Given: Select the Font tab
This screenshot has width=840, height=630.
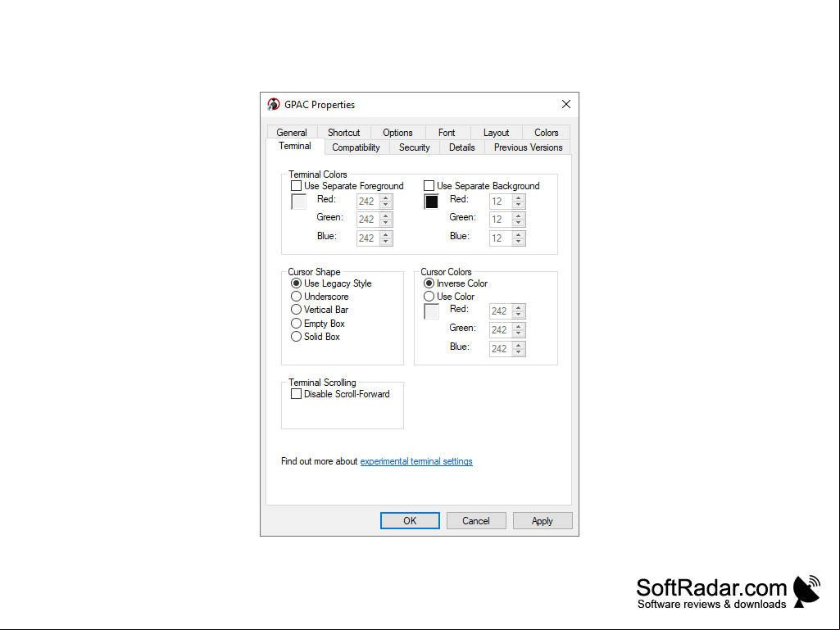Looking at the screenshot, I should pyautogui.click(x=447, y=133).
